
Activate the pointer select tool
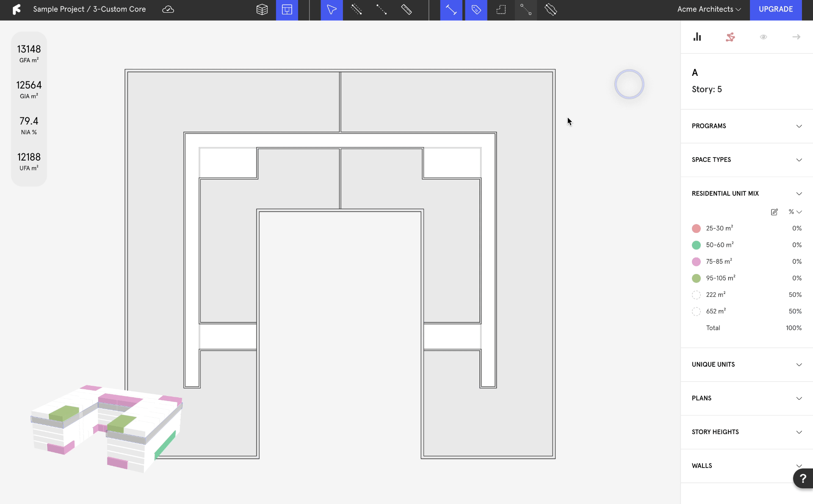pyautogui.click(x=332, y=10)
